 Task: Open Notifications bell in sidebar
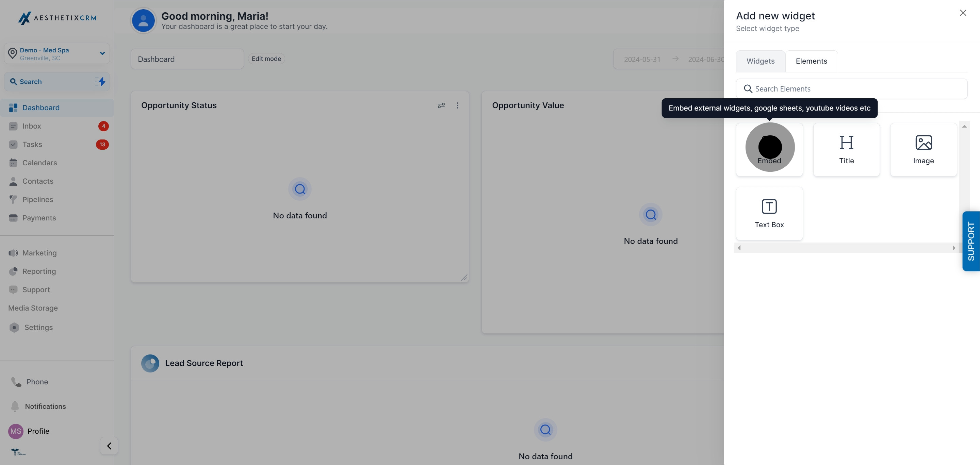click(x=38, y=406)
